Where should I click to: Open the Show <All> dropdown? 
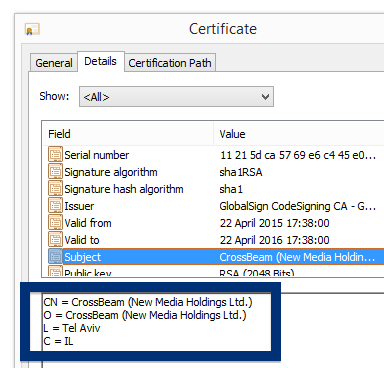pos(176,97)
